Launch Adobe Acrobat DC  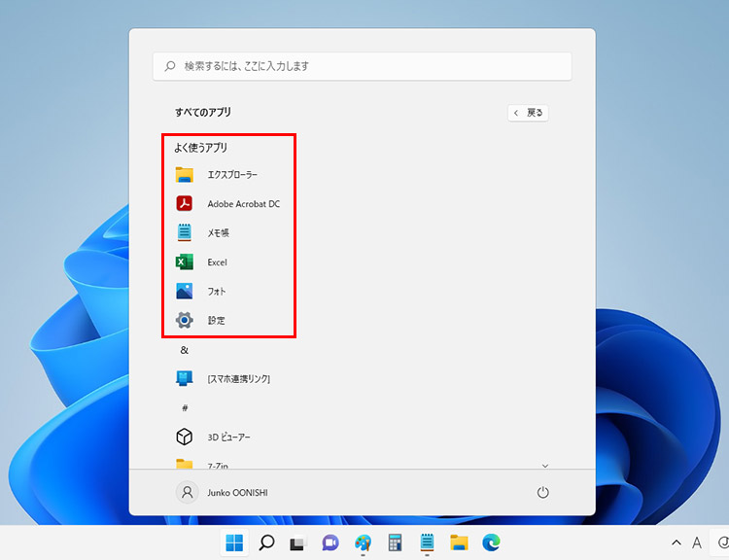click(x=242, y=204)
